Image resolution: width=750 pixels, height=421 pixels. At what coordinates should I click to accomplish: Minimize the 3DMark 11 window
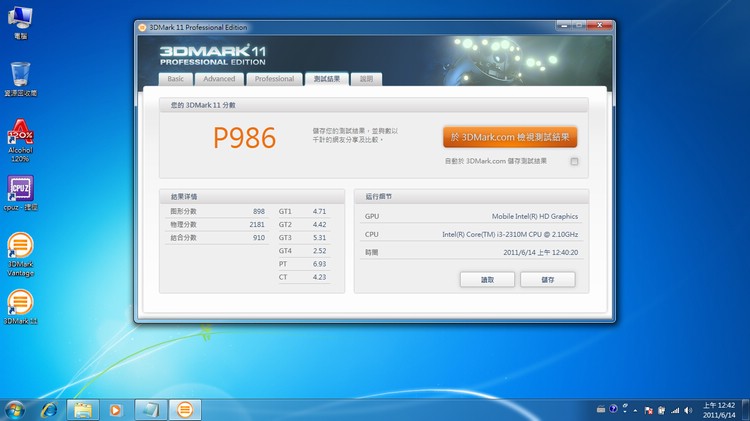(x=564, y=25)
